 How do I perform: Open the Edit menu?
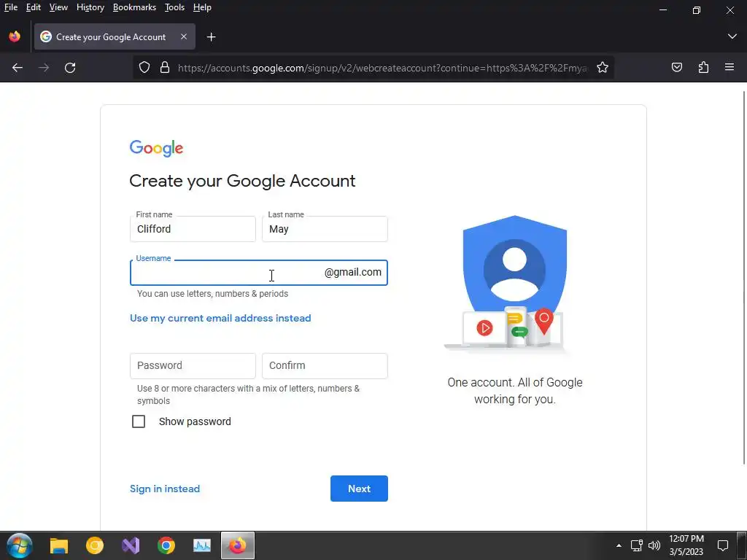pyautogui.click(x=34, y=7)
